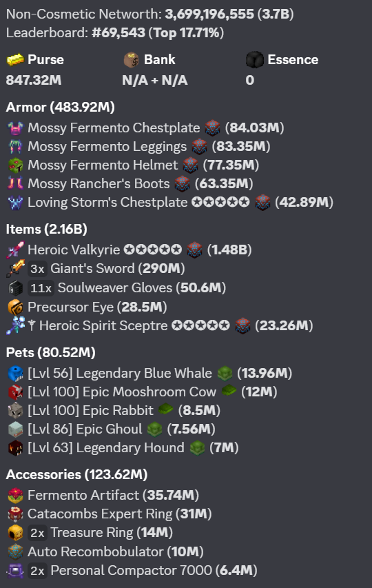Click the Leaderboard rank #69,543 text

(x=118, y=33)
